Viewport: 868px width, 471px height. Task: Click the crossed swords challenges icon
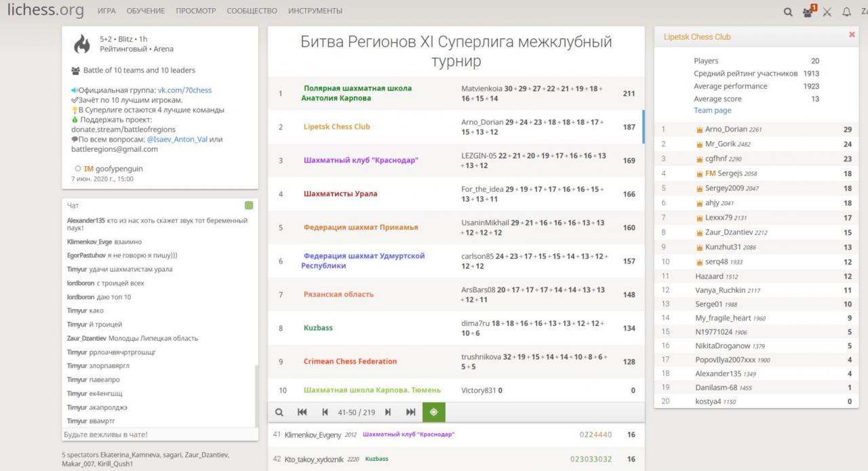827,12
